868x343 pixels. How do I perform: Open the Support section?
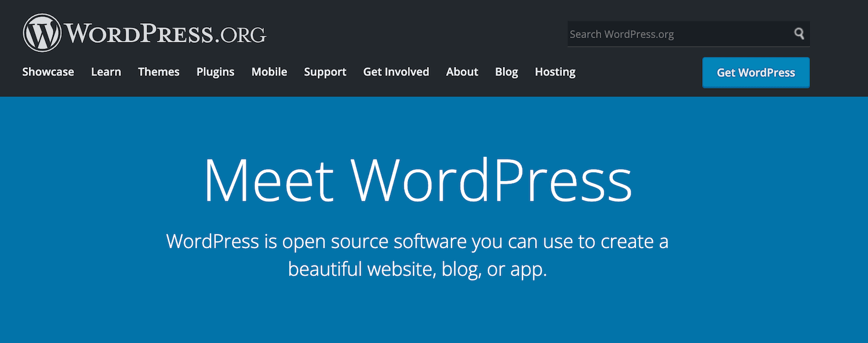(x=325, y=72)
